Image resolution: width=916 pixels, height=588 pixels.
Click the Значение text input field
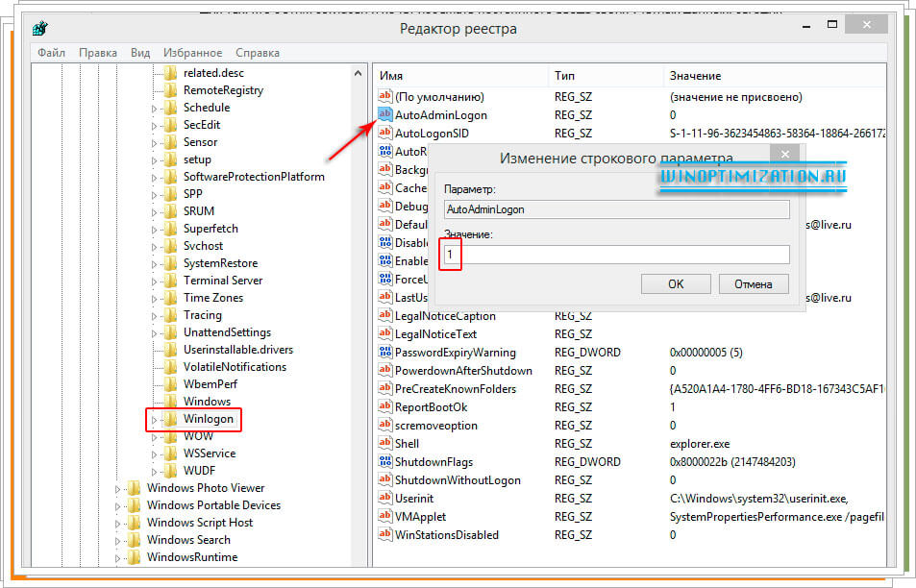(616, 255)
